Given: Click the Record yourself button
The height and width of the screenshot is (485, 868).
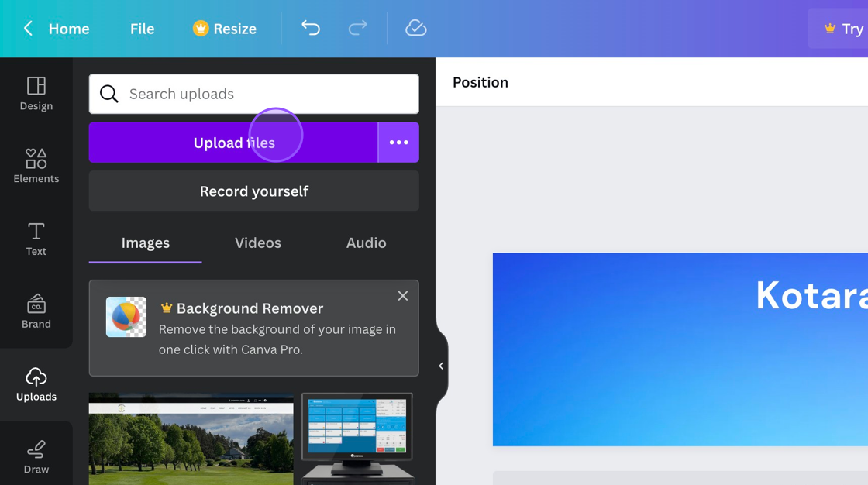Looking at the screenshot, I should click(253, 191).
